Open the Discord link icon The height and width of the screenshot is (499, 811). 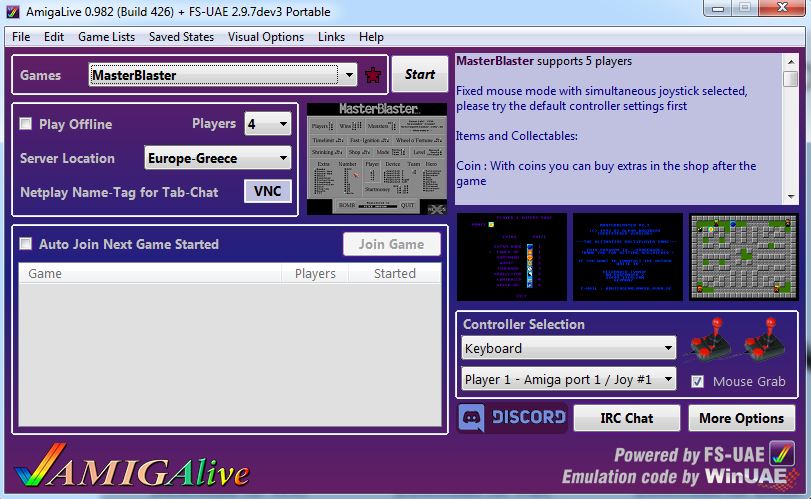click(512, 418)
